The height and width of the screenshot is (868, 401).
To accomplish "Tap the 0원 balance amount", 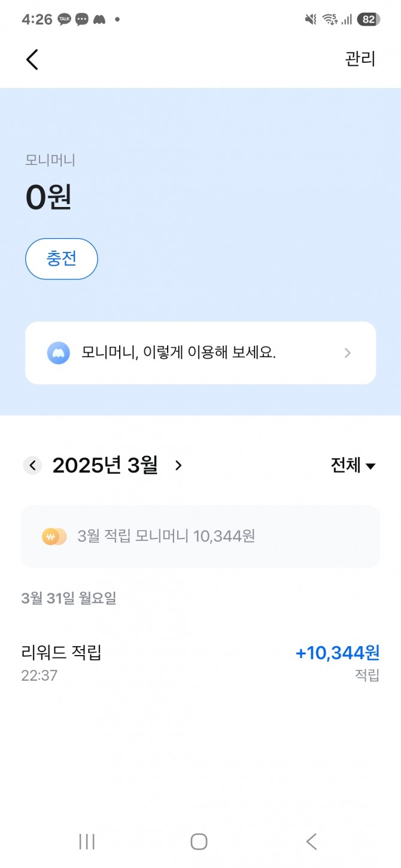I will point(48,197).
